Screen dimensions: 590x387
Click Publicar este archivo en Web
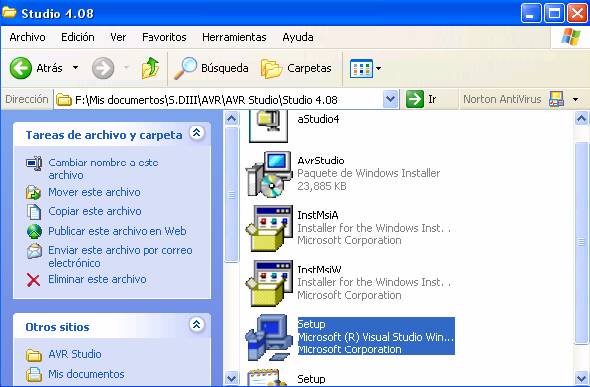click(117, 231)
